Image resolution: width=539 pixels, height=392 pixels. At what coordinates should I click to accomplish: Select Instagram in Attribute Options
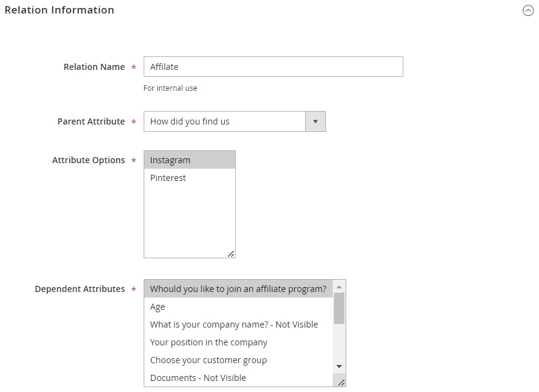(190, 160)
